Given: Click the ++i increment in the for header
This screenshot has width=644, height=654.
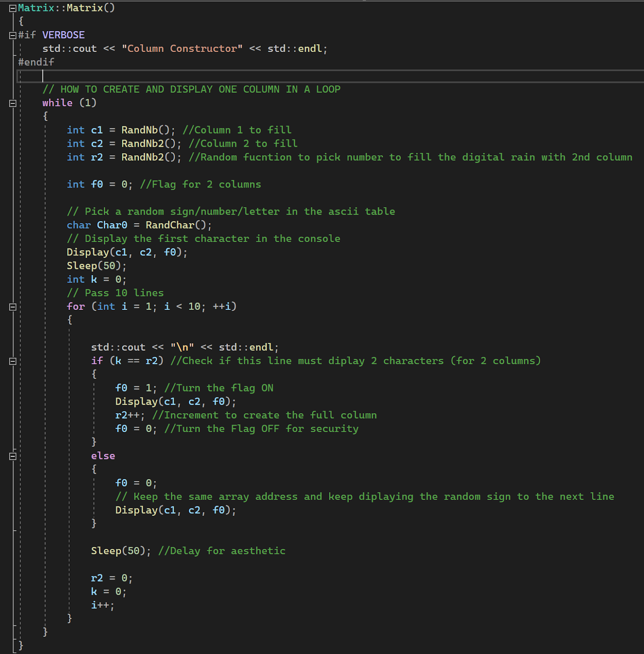Looking at the screenshot, I should [222, 307].
